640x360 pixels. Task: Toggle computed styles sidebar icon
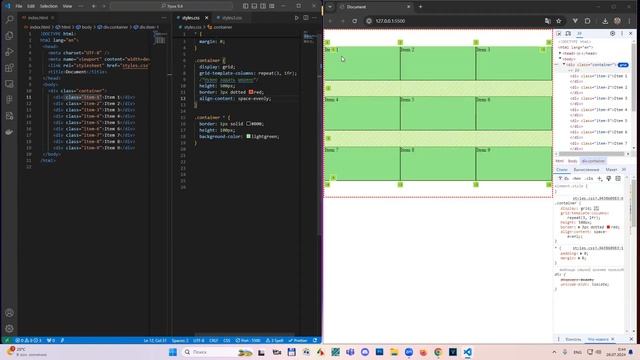coord(618,178)
